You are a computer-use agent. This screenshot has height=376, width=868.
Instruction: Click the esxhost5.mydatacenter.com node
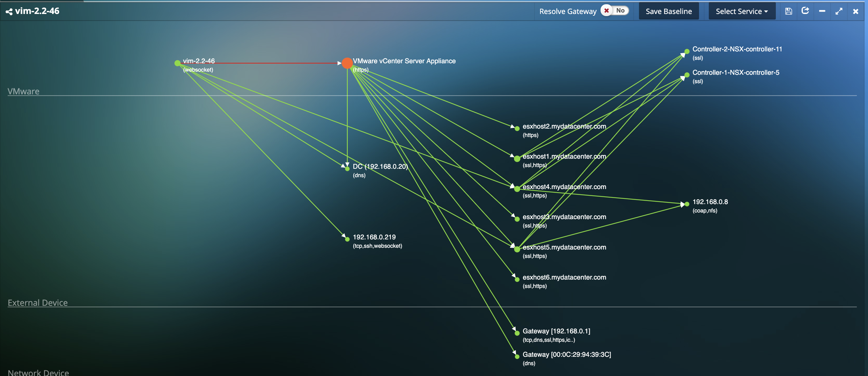(516, 249)
